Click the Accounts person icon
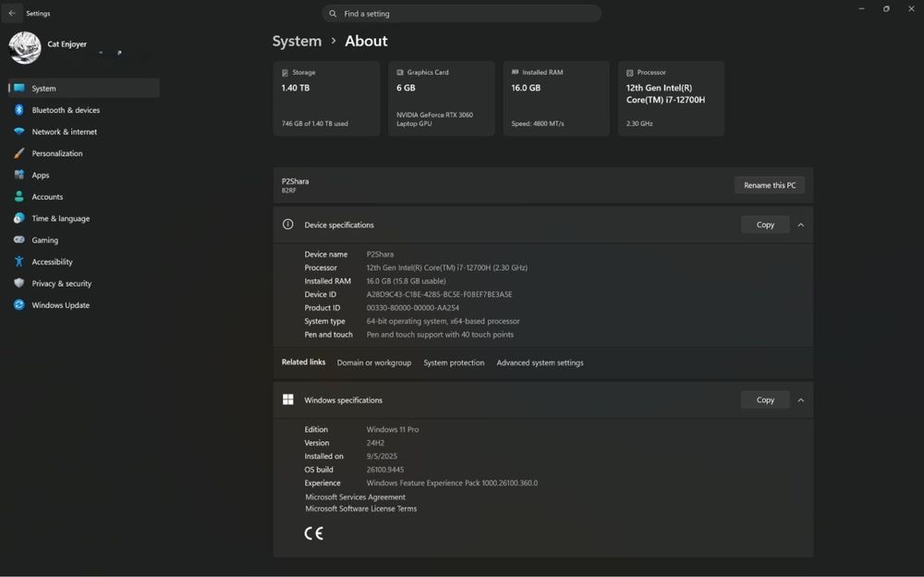The width and height of the screenshot is (924, 577). click(19, 196)
